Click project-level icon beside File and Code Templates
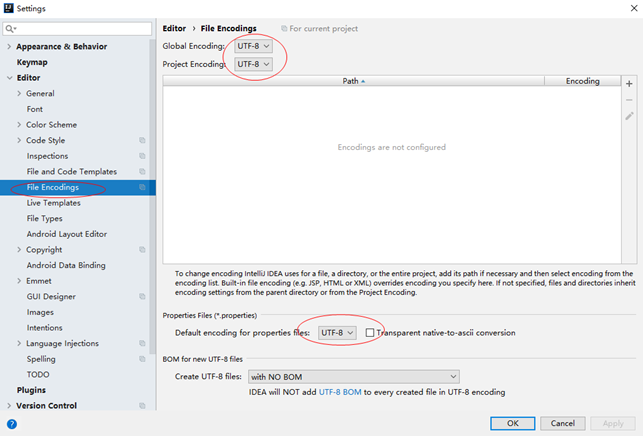The height and width of the screenshot is (436, 643). (142, 171)
